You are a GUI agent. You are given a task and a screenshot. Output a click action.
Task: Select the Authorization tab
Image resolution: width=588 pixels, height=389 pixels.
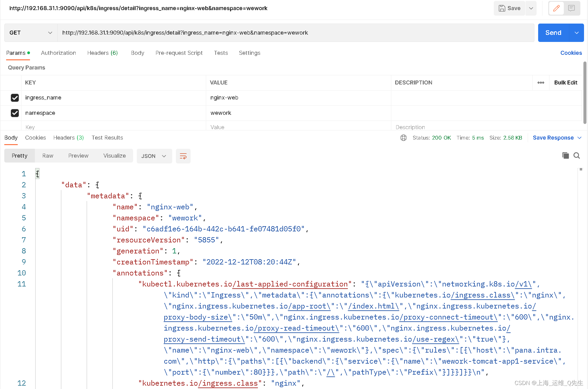coord(58,53)
